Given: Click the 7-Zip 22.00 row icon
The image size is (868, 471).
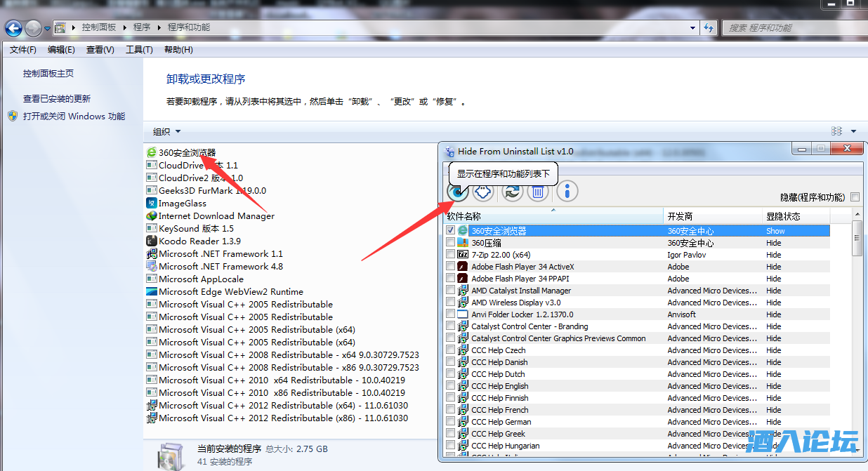Looking at the screenshot, I should pos(463,255).
